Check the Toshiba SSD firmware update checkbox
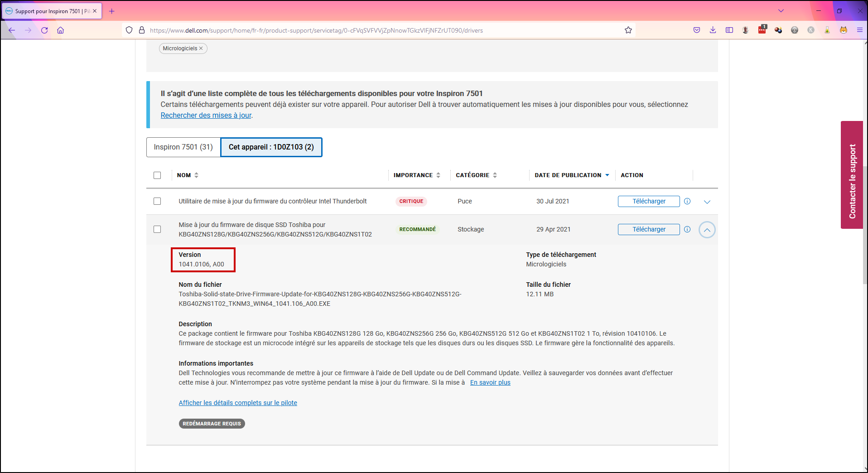This screenshot has width=868, height=473. (x=157, y=229)
